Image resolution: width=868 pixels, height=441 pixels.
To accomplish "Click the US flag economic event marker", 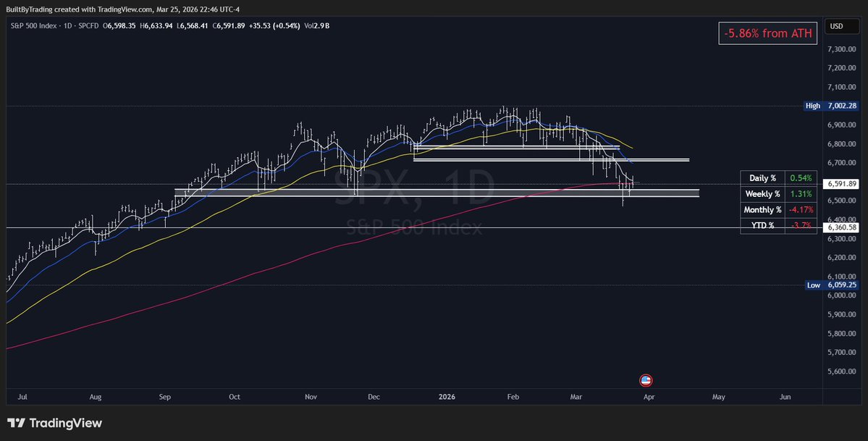I will (x=646, y=380).
